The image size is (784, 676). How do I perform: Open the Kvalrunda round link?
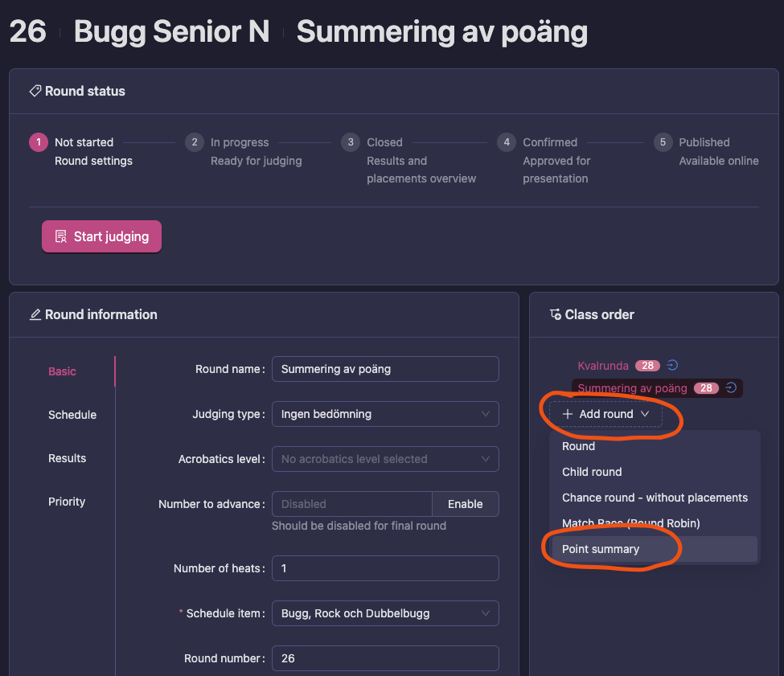pos(603,366)
